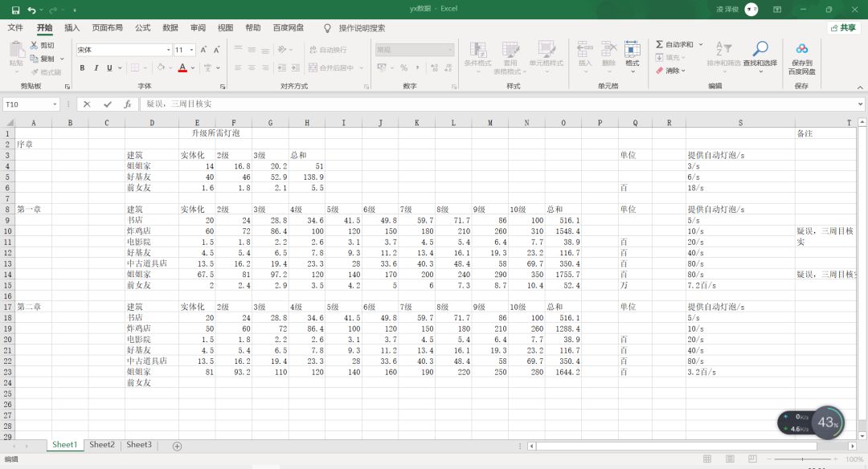Cancel entry with X in formula bar
The width and height of the screenshot is (868, 469).
coord(87,104)
